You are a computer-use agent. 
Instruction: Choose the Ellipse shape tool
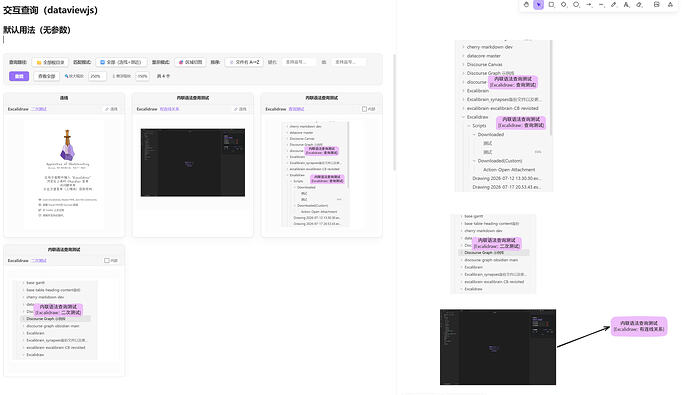pos(576,4)
